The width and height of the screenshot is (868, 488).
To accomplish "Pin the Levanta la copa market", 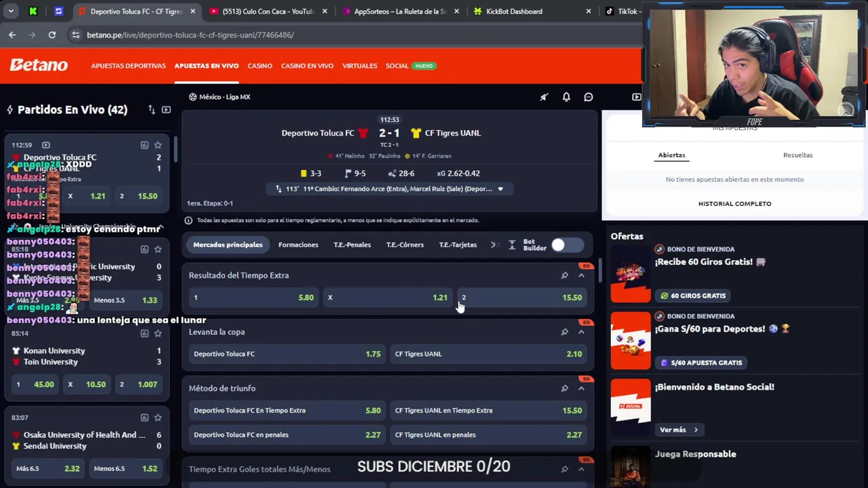I will click(564, 332).
